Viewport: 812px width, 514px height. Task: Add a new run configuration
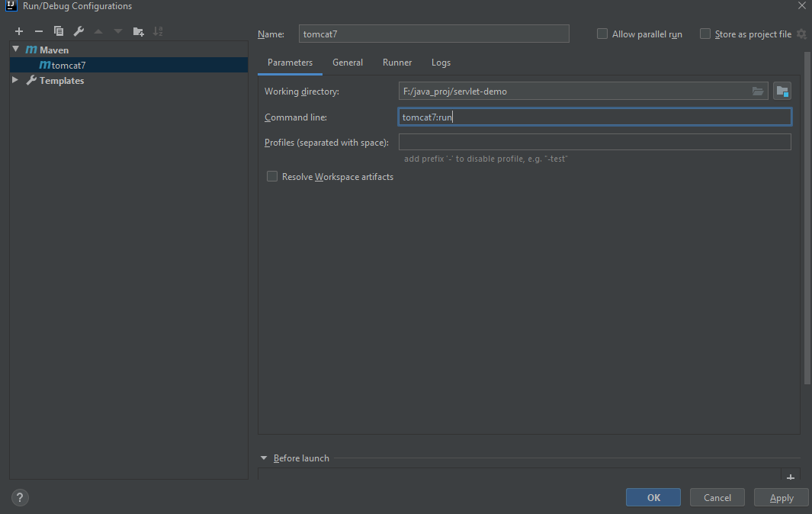point(19,31)
